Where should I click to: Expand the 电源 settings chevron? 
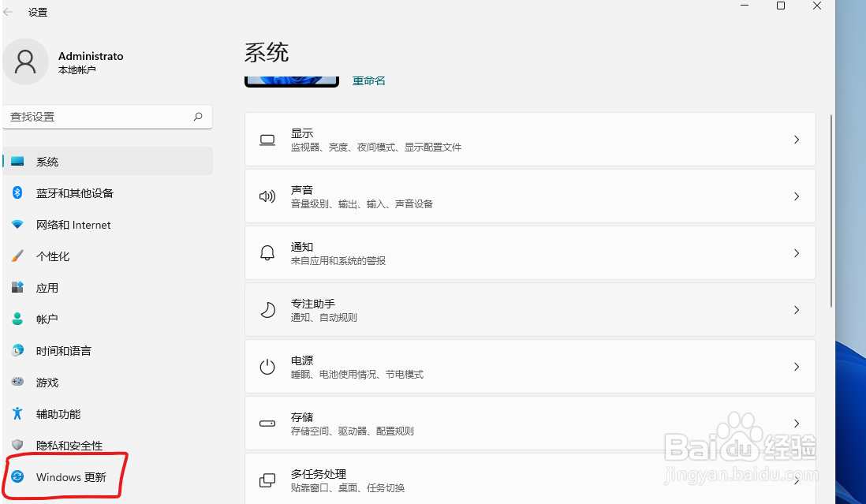click(796, 366)
